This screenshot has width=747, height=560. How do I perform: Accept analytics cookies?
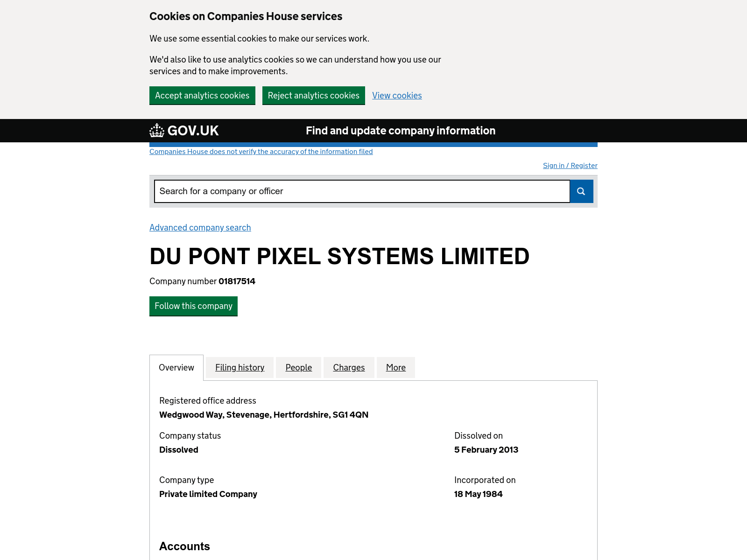202,95
